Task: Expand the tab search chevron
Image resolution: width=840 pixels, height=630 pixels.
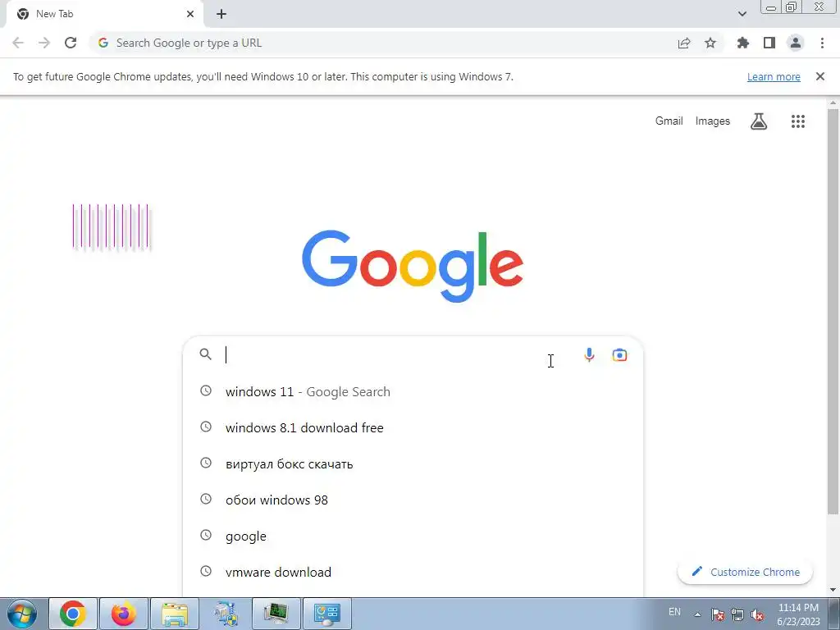Action: coord(742,14)
